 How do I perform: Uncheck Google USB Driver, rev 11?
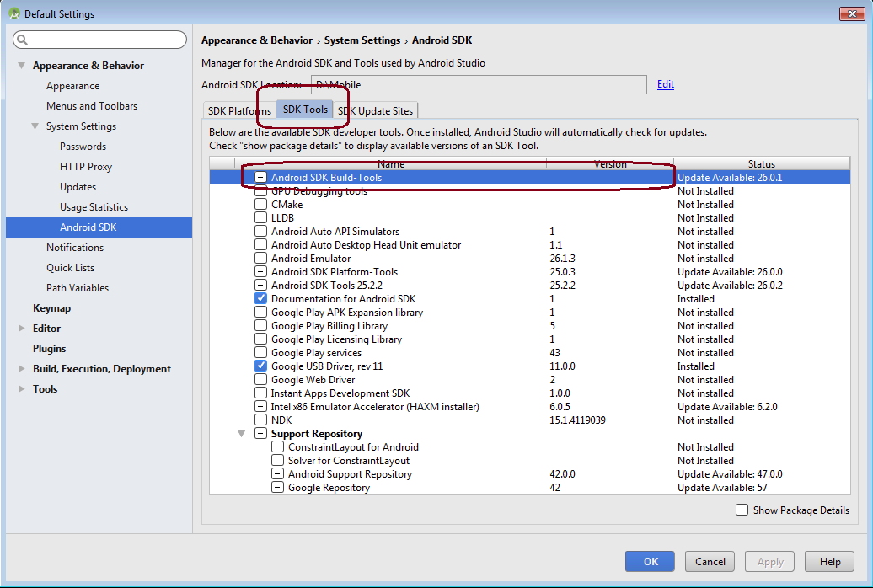tap(261, 366)
